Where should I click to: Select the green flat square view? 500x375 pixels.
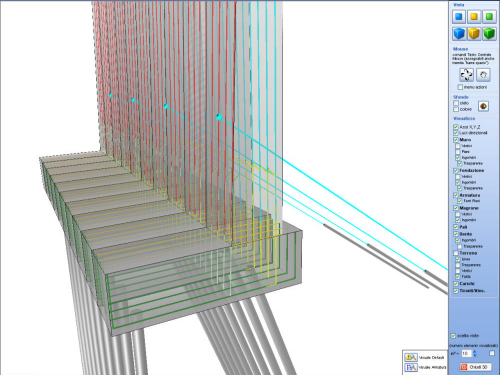coord(489,17)
